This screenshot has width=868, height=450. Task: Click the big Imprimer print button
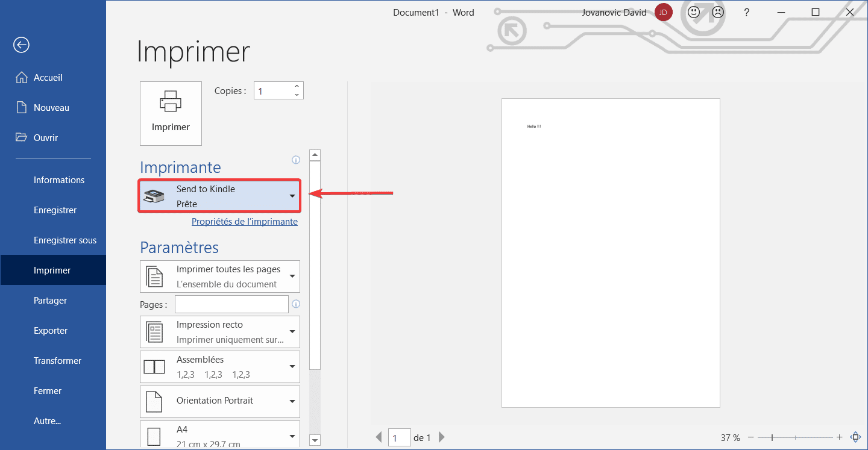(x=171, y=113)
